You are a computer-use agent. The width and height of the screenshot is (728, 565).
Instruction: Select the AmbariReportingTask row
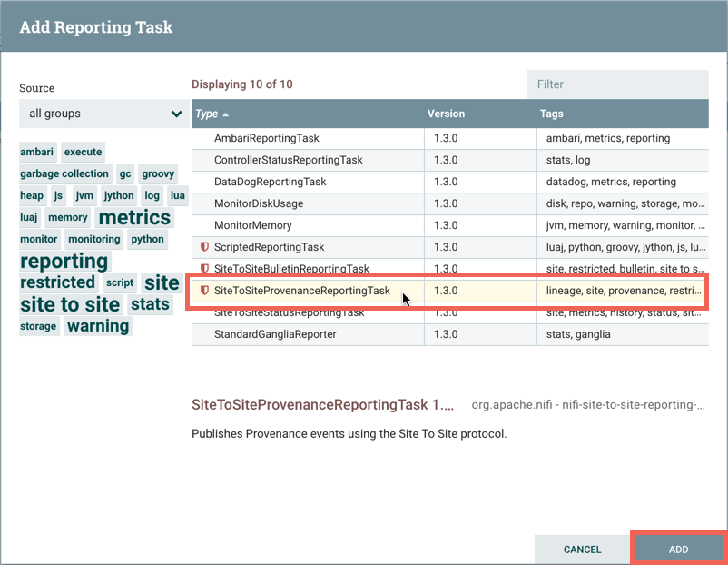pos(450,138)
